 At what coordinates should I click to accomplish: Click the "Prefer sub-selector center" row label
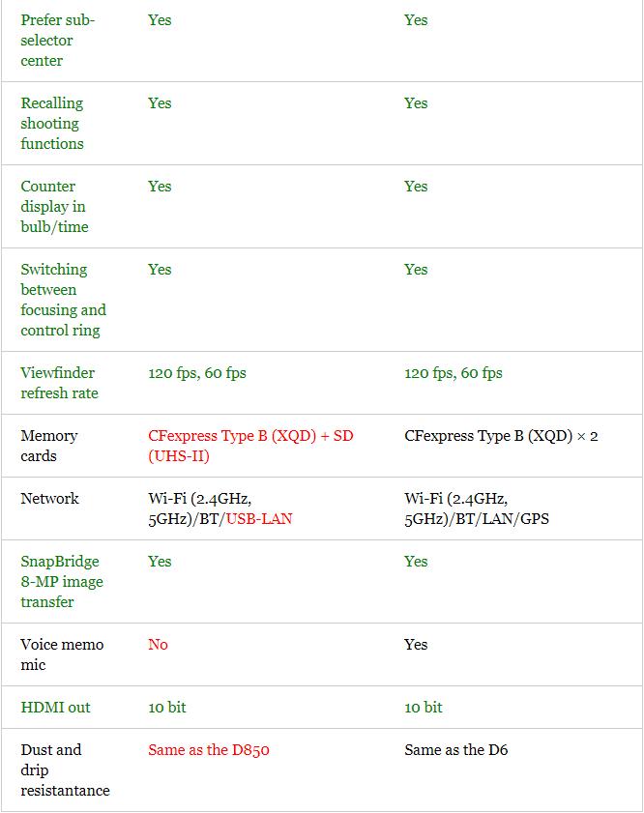pyautogui.click(x=57, y=40)
